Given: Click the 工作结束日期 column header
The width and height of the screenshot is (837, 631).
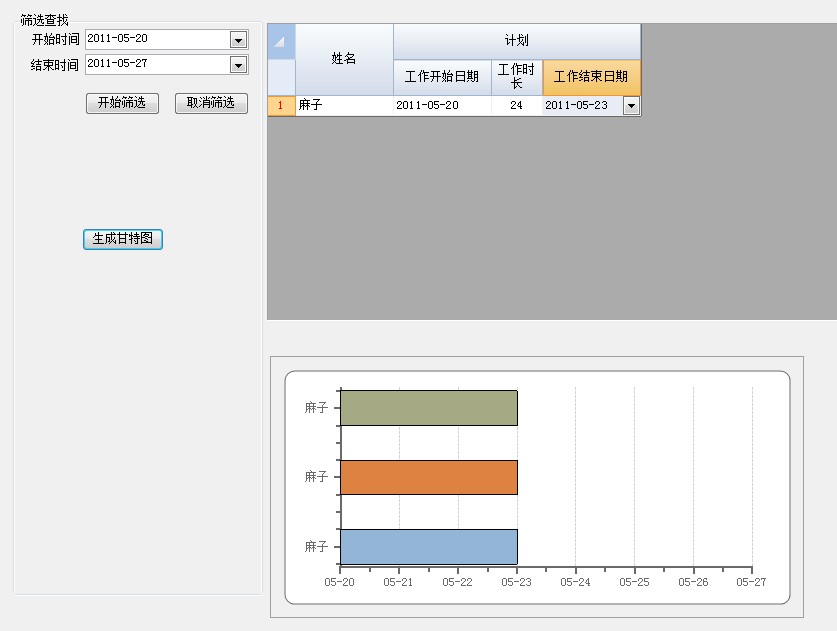Looking at the screenshot, I should tap(591, 77).
